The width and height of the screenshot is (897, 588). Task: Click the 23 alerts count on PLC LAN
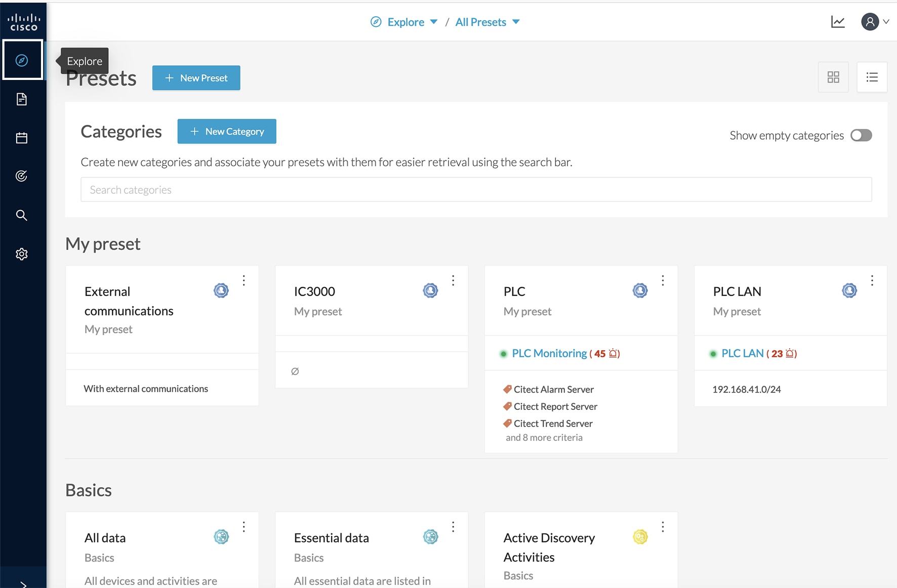783,353
